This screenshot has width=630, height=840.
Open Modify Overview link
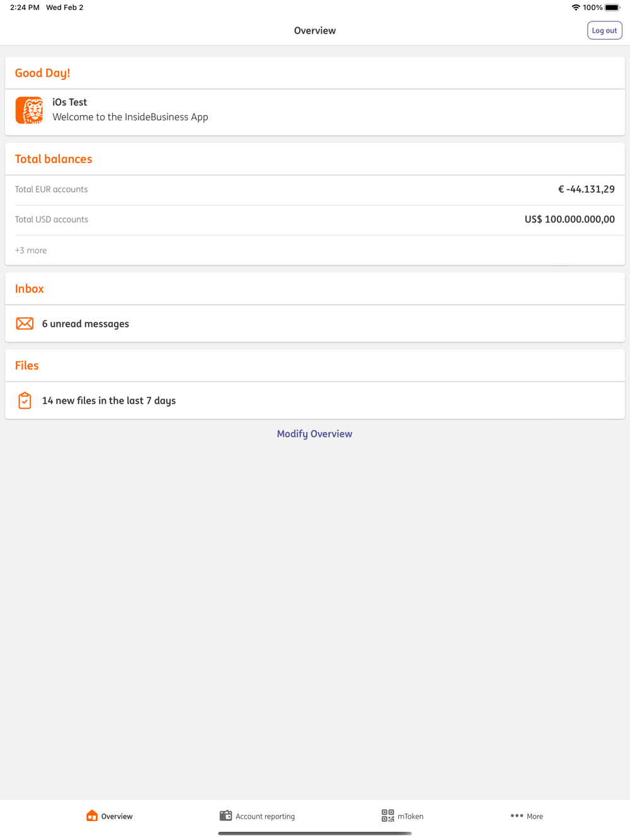(314, 434)
